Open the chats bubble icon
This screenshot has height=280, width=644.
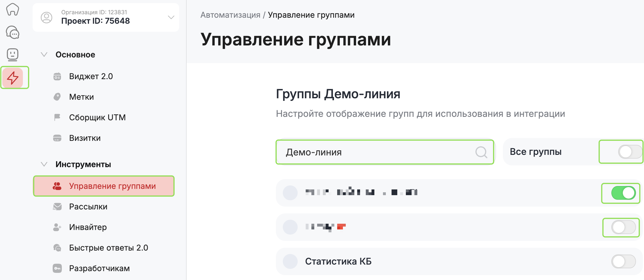pos(13,32)
